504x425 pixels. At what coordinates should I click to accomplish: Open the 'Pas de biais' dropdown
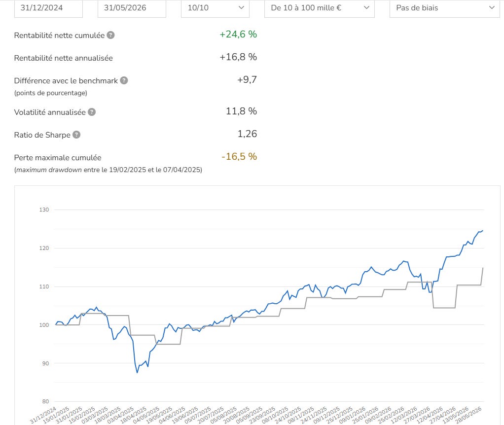444,8
